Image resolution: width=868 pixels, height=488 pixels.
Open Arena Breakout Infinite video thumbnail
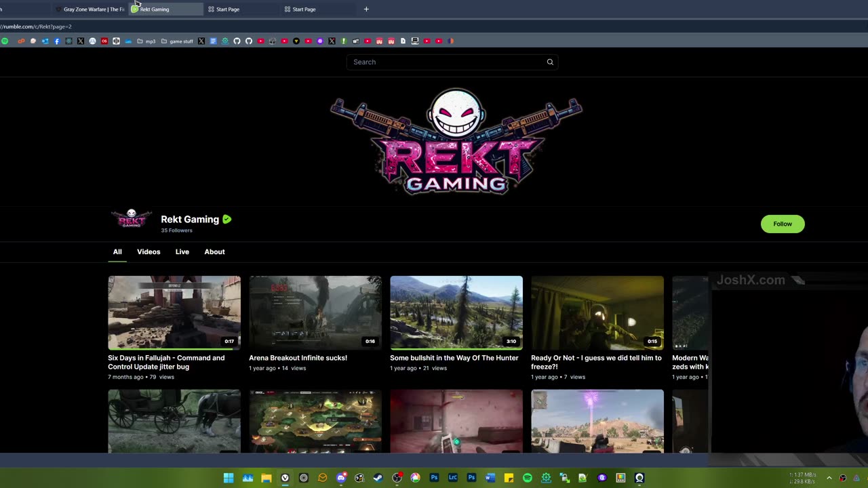(x=315, y=312)
